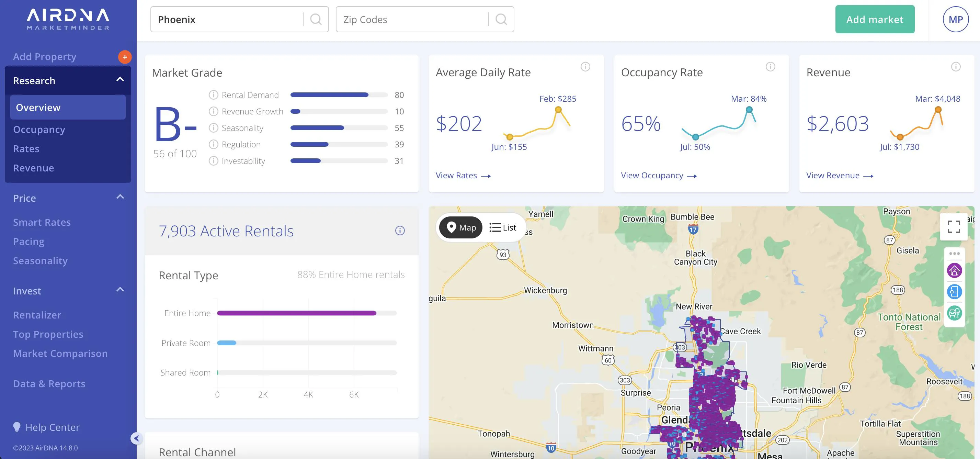Open Market Comparison in sidebar
980x459 pixels.
pyautogui.click(x=60, y=353)
